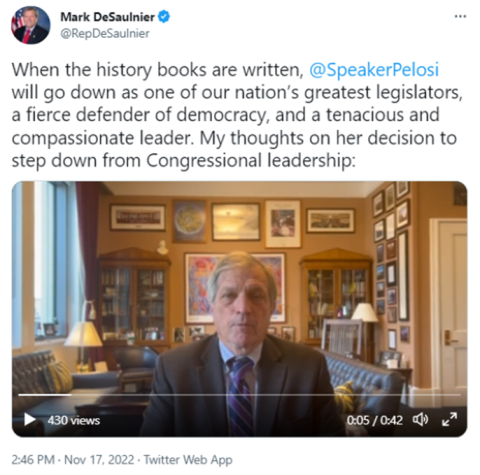
Task: Click the 0:05 / 0:42 time display
Action: pos(374,420)
